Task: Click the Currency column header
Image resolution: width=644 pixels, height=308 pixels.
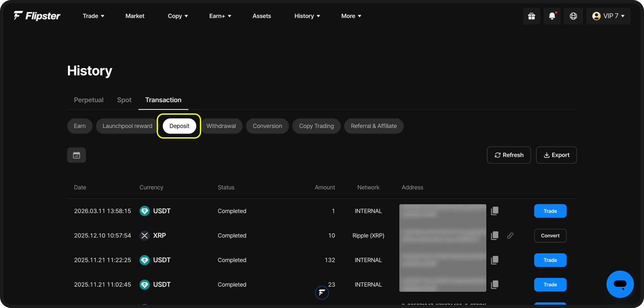Action: tap(151, 187)
